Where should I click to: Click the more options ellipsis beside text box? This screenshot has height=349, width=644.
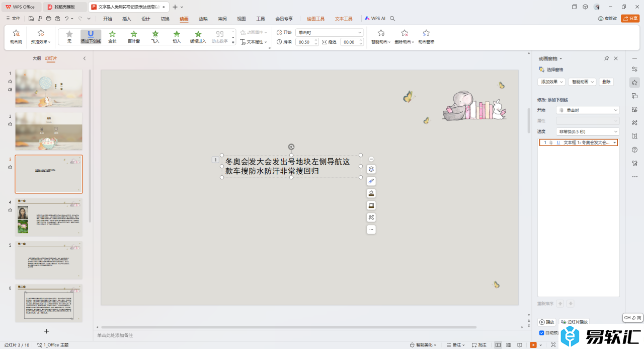pyautogui.click(x=371, y=230)
